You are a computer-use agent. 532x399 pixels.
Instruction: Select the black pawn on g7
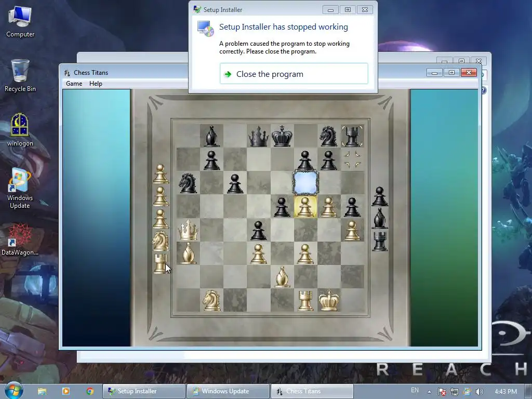[x=328, y=160]
